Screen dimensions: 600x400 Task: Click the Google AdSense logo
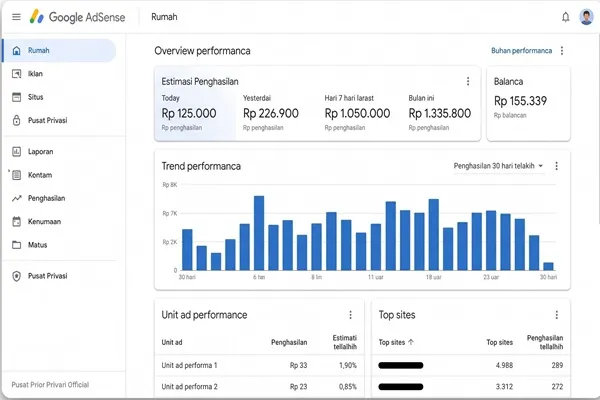(78, 17)
